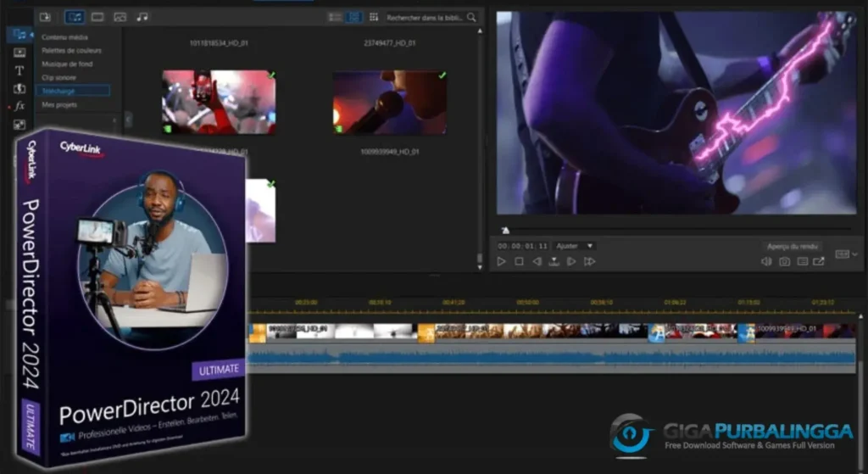868x474 pixels.
Task: Click timeline ruler at 01:06:22
Action: coord(675,303)
